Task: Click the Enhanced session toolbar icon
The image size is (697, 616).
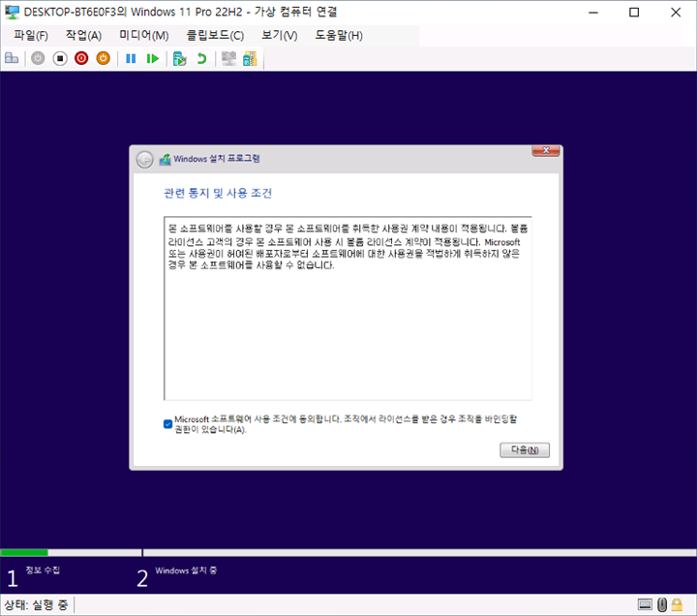Action: click(x=228, y=58)
